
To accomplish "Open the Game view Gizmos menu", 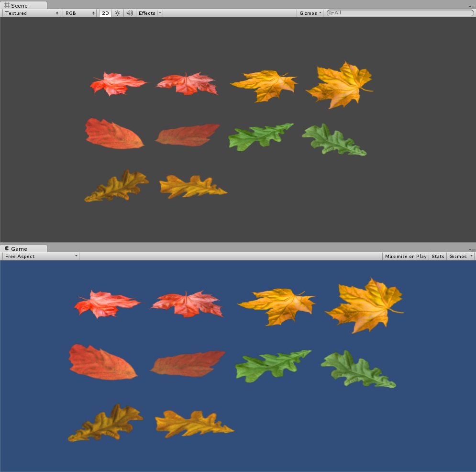I will coord(459,256).
